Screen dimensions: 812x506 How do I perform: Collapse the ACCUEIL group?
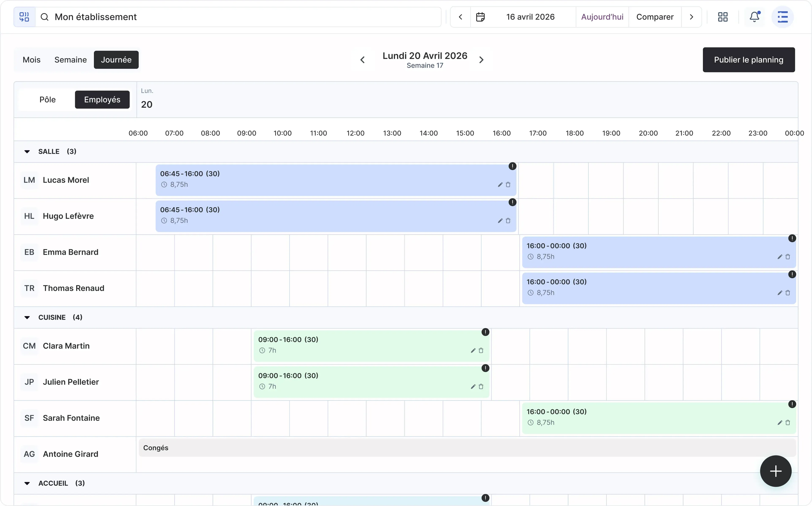click(27, 483)
